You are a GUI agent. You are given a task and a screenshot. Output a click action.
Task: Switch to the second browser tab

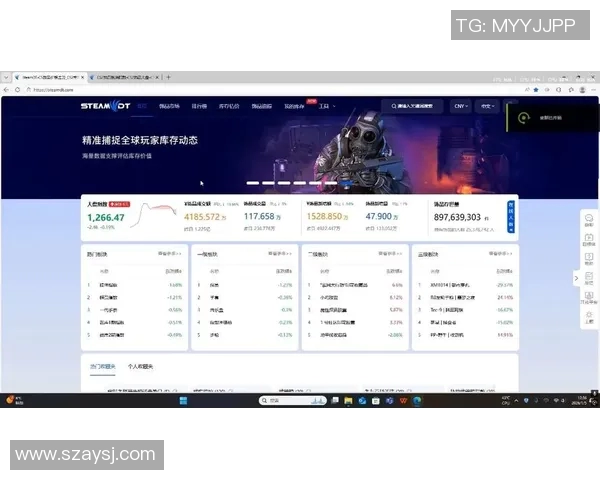124,77
